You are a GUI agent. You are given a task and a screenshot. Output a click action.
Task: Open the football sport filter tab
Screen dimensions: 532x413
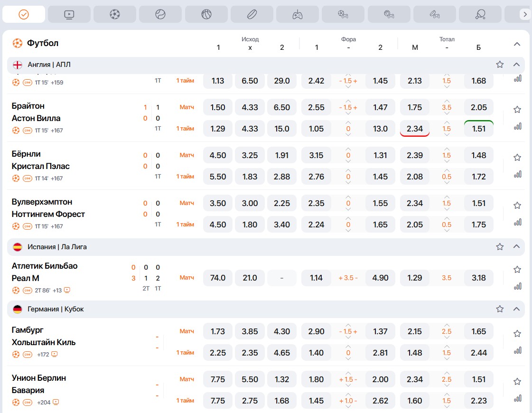click(x=114, y=15)
